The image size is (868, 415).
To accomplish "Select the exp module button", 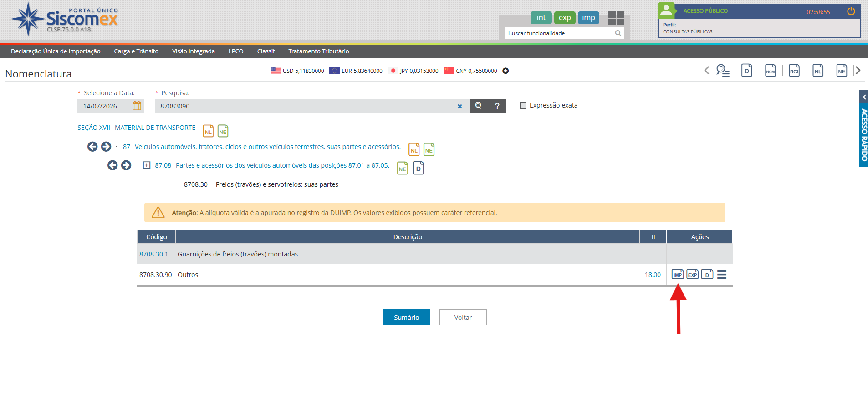I will point(565,18).
